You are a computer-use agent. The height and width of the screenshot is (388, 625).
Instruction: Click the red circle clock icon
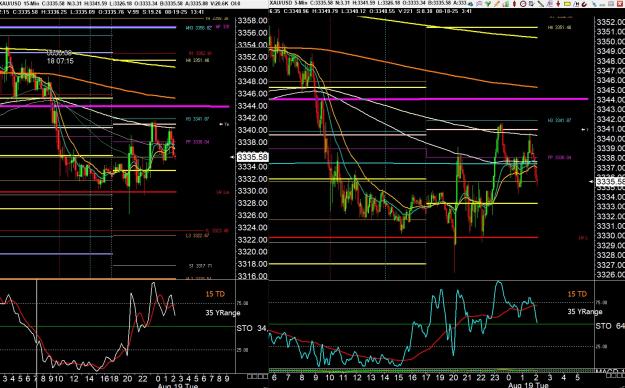click(523, 4)
